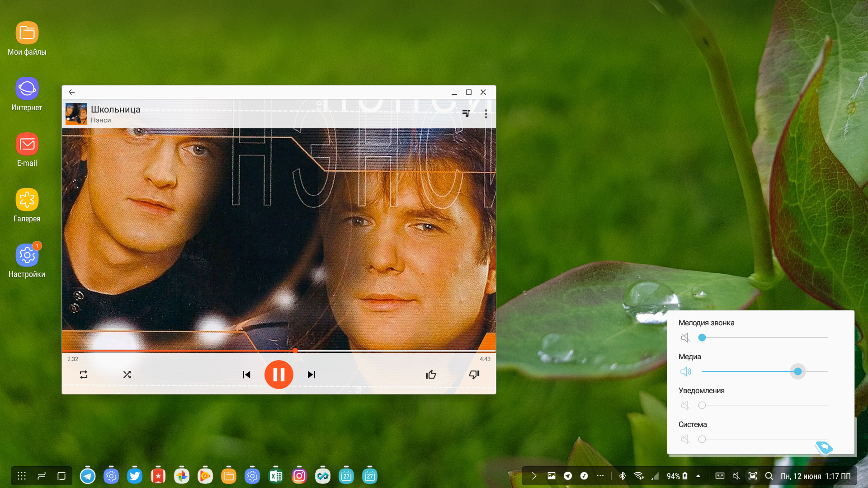Maximize the music player window
Screen dimensions: 868x488
469,92
